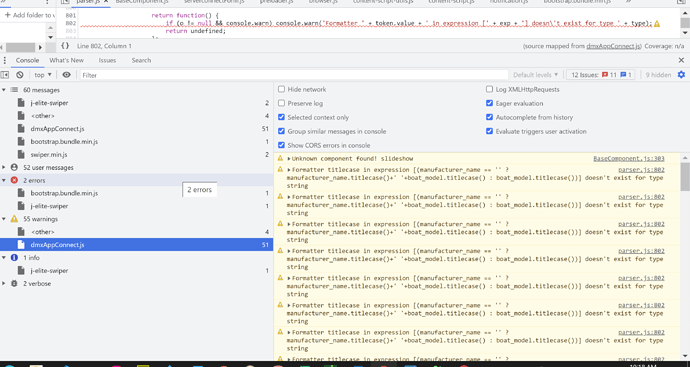Collapse the 55 warnings group

coord(4,219)
